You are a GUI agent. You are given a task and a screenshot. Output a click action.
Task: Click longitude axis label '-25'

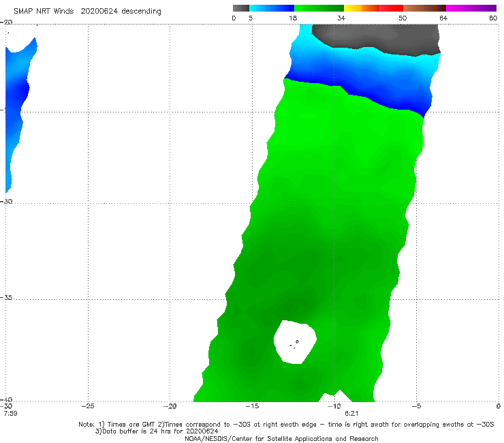[x=88, y=406]
